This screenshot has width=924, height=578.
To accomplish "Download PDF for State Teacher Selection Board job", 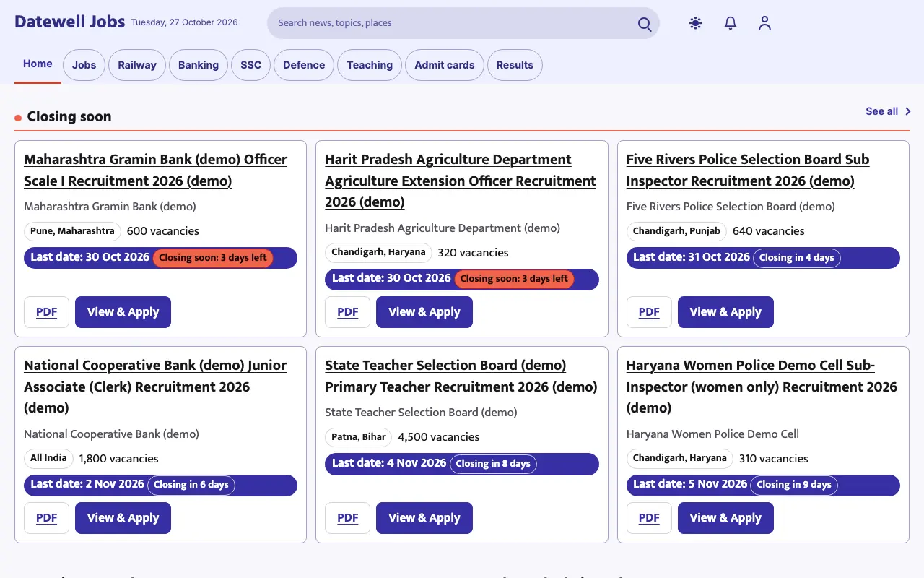I will 348,518.
